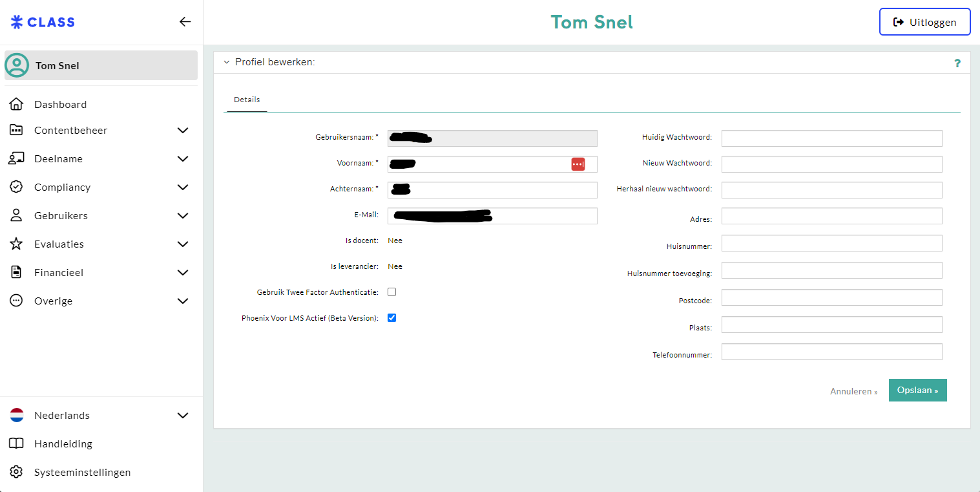The image size is (980, 492).
Task: Click the Annuleren link
Action: coord(853,392)
